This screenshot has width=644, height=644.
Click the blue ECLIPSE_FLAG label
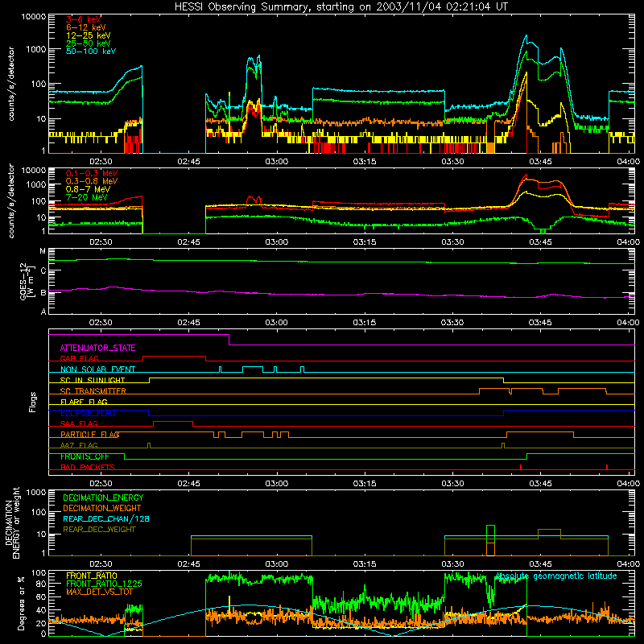click(88, 413)
